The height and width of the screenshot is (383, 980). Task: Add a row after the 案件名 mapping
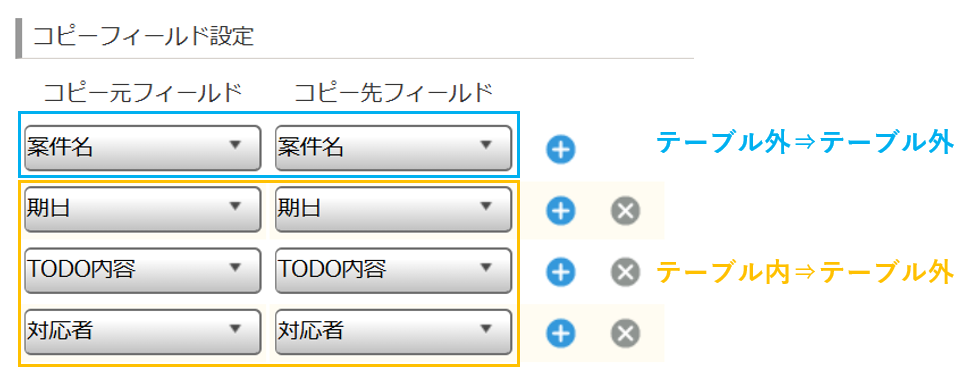tap(561, 150)
